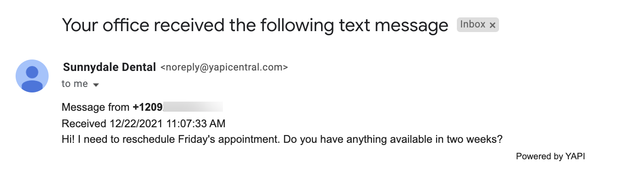Screen dimensions: 644x184
Task: Select the sender name Sunnydale Dental
Action: click(110, 67)
